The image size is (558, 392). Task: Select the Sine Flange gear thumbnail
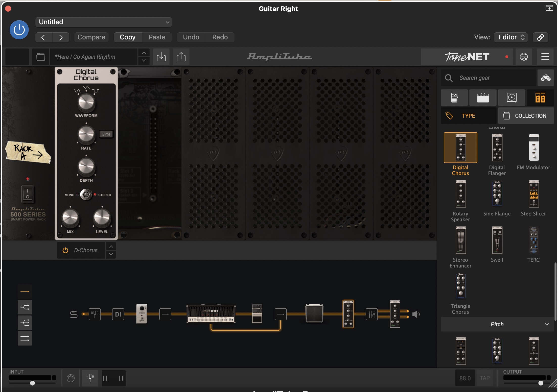click(497, 194)
